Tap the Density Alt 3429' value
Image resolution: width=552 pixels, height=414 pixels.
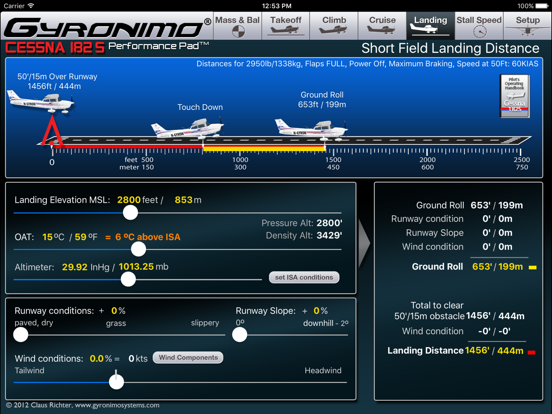click(x=329, y=235)
